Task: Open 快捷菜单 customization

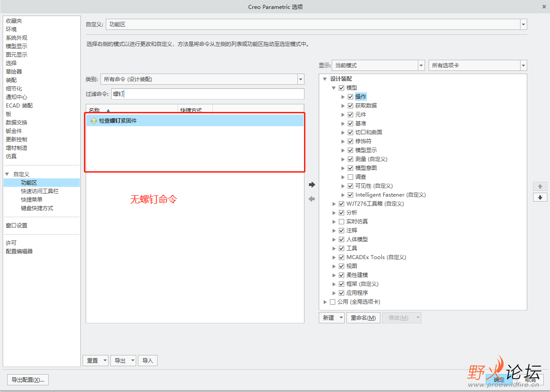Action: click(32, 200)
